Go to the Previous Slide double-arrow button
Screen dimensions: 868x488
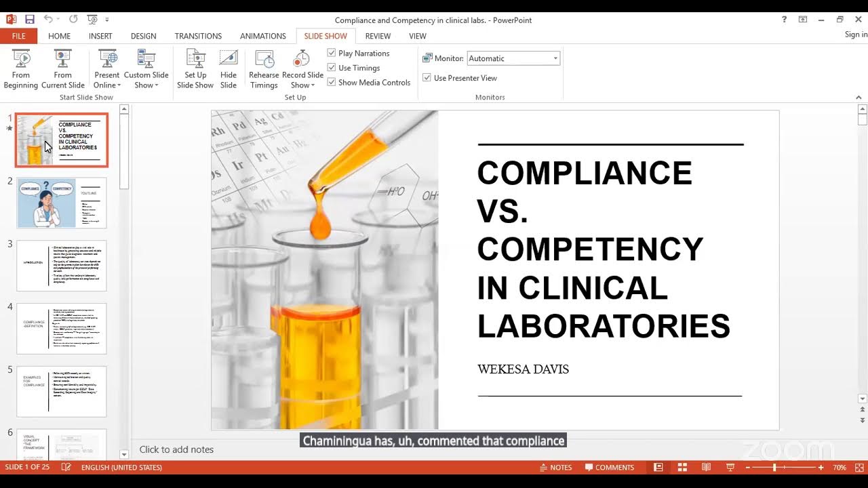pyautogui.click(x=863, y=410)
